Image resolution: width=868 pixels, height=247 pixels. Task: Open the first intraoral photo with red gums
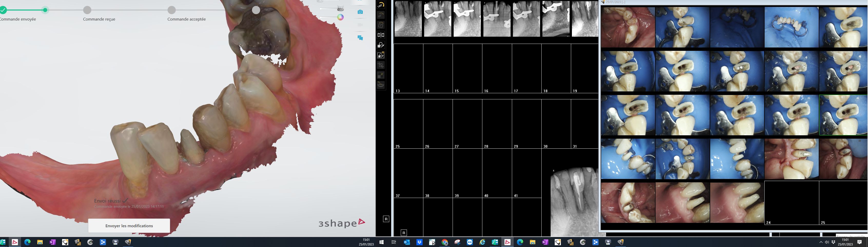point(628,27)
